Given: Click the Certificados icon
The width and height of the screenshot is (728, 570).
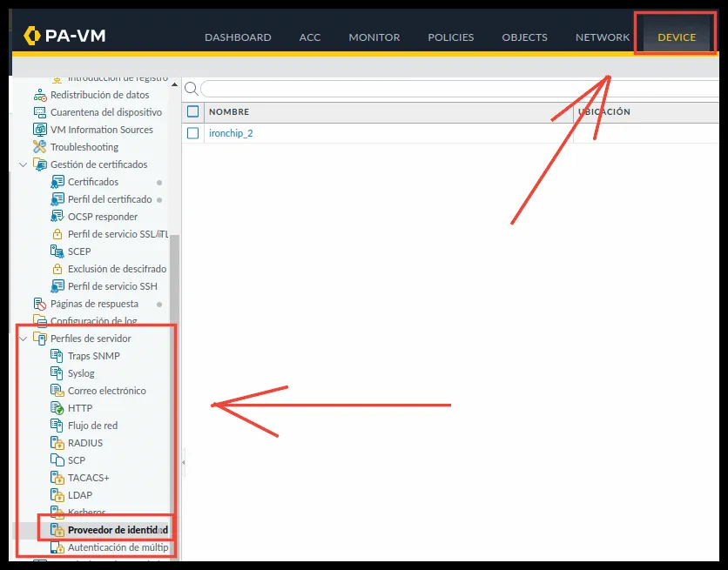Looking at the screenshot, I should coord(57,182).
